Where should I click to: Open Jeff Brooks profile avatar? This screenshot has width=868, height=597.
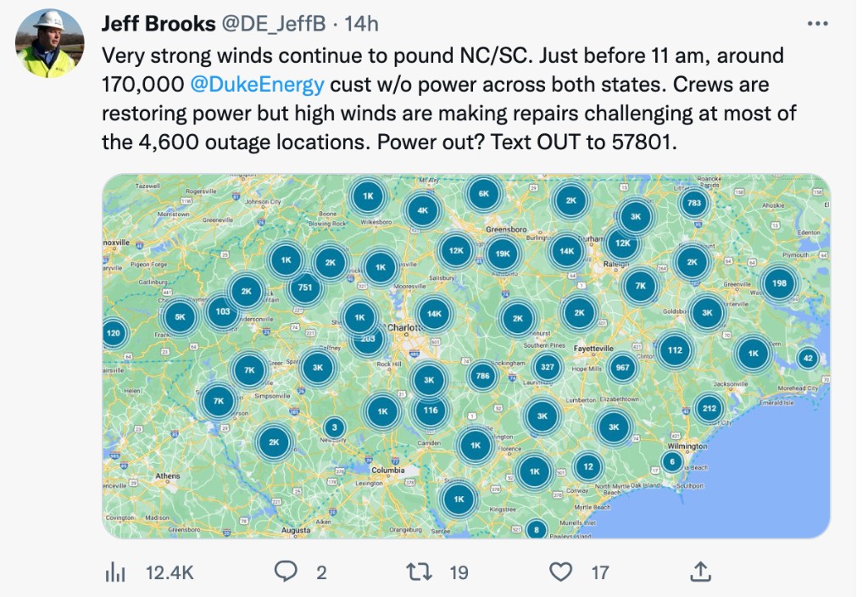(x=50, y=44)
